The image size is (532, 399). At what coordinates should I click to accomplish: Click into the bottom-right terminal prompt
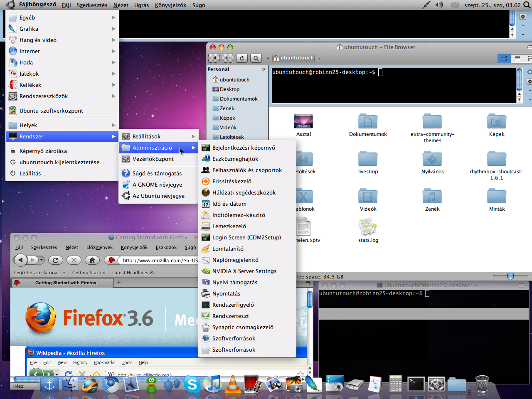pos(427,293)
